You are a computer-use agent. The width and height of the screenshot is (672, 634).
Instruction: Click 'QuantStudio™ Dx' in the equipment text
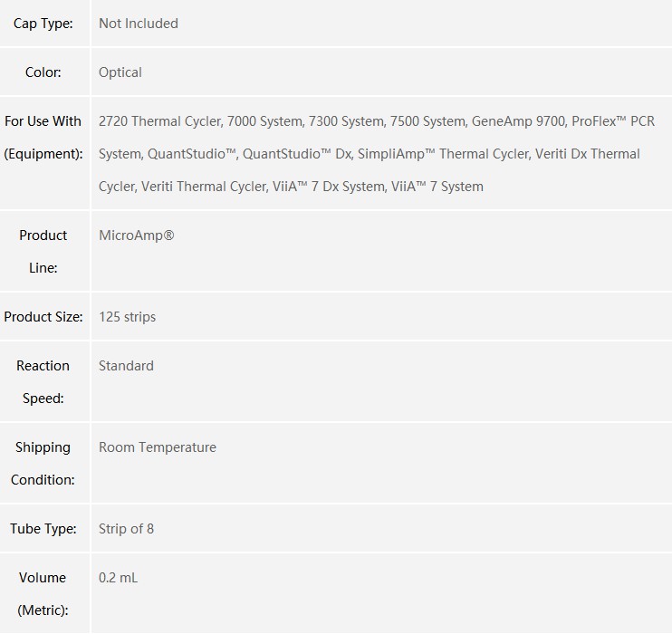[297, 154]
